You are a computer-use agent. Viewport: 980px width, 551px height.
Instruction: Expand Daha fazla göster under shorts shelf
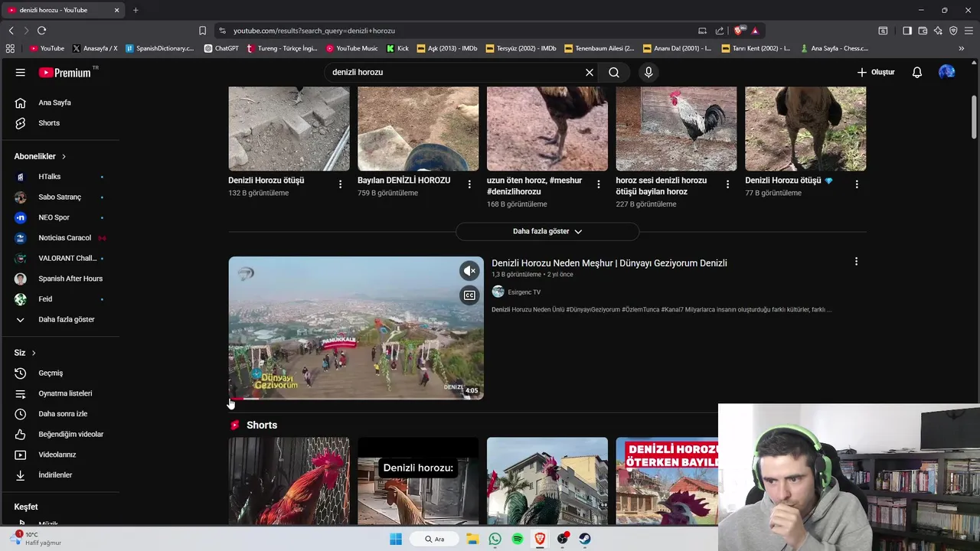click(547, 231)
